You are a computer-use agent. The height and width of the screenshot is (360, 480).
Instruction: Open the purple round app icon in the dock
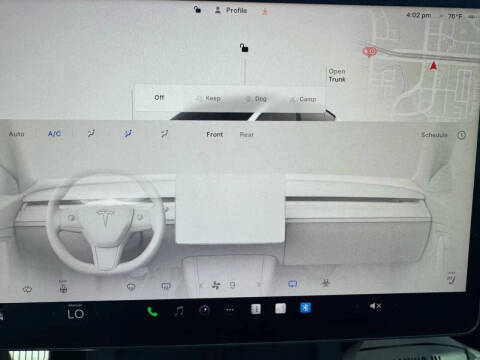[x=204, y=310]
